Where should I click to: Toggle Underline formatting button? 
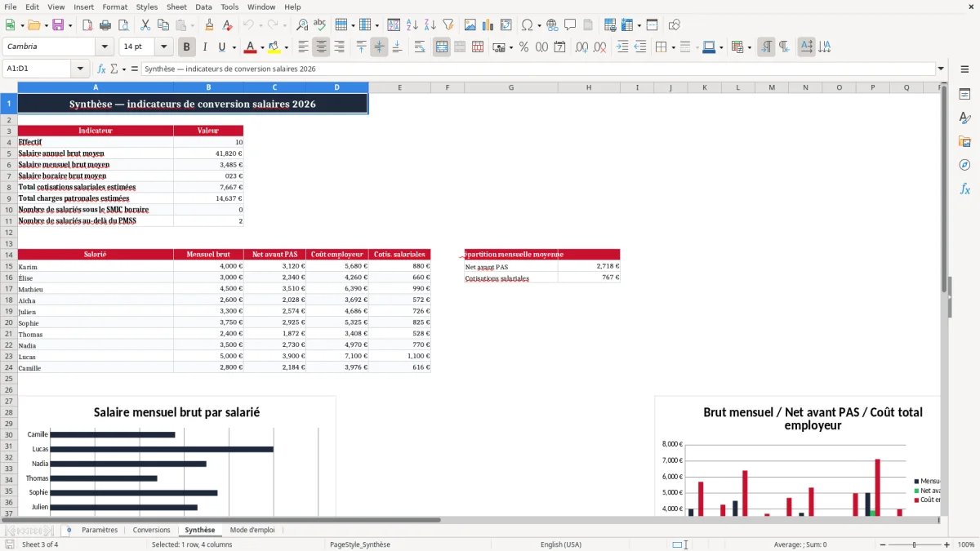[222, 47]
